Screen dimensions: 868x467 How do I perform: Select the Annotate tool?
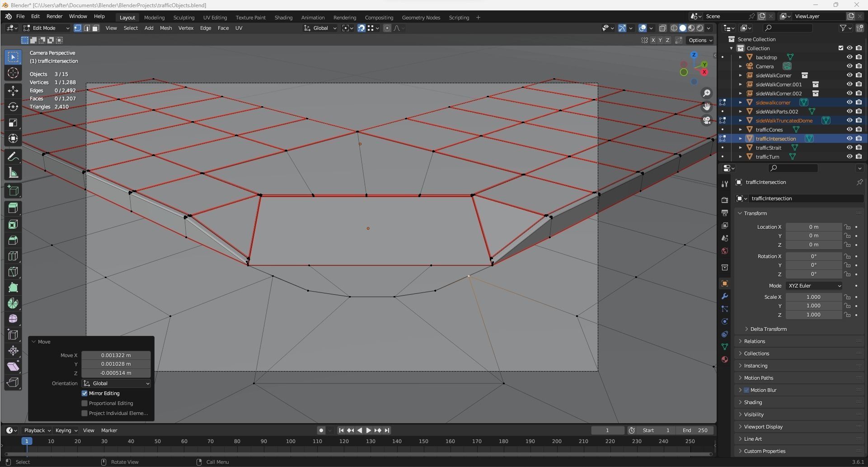click(13, 156)
